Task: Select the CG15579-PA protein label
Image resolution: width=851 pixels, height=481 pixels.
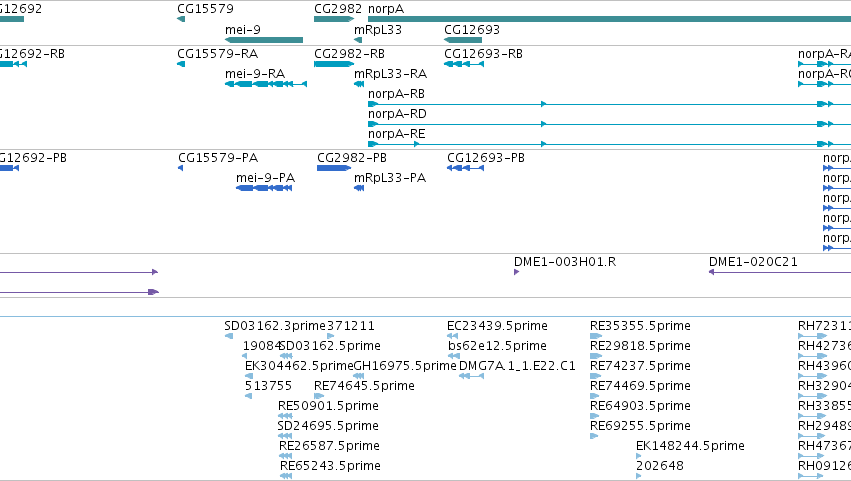Action: click(218, 158)
